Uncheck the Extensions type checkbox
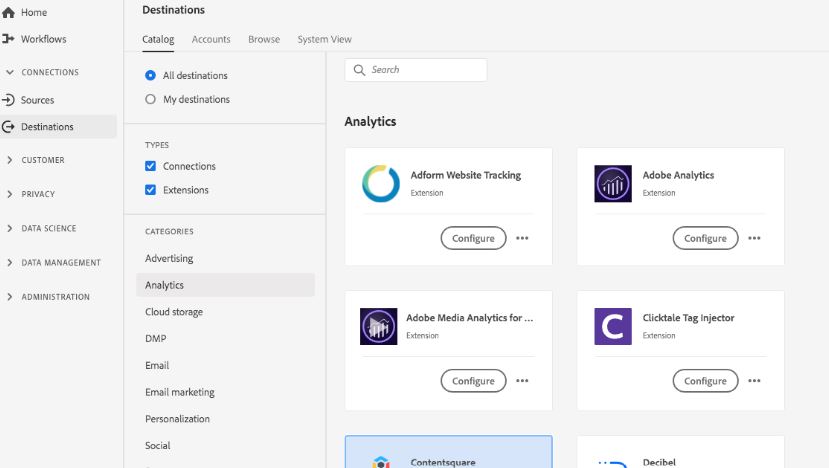829x468 pixels. tap(150, 190)
